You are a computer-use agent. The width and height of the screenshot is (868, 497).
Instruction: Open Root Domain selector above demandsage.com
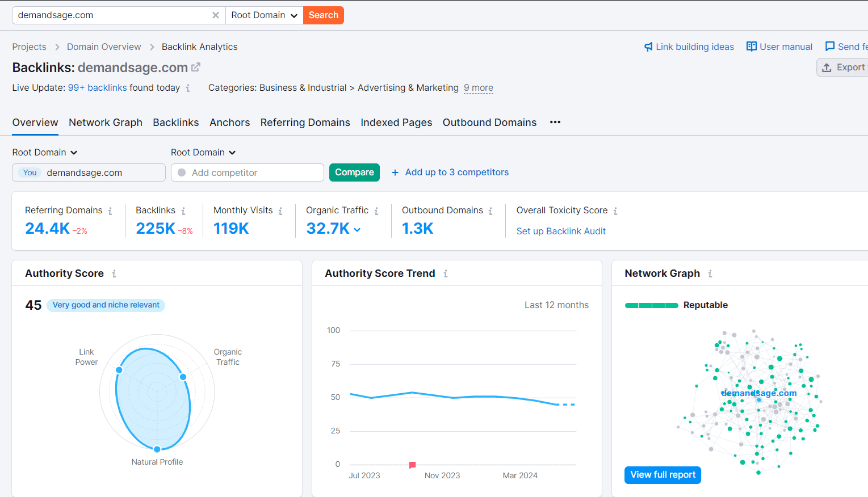click(44, 152)
